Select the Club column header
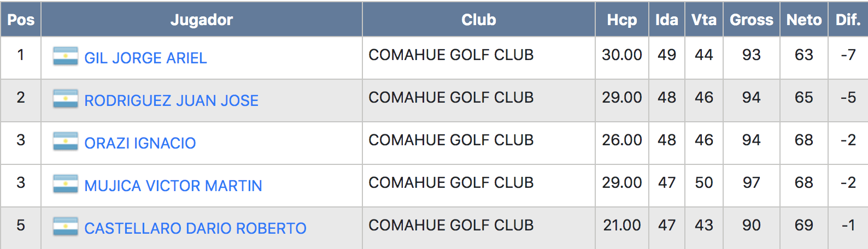Viewport: 868px width, 249px height. [479, 20]
